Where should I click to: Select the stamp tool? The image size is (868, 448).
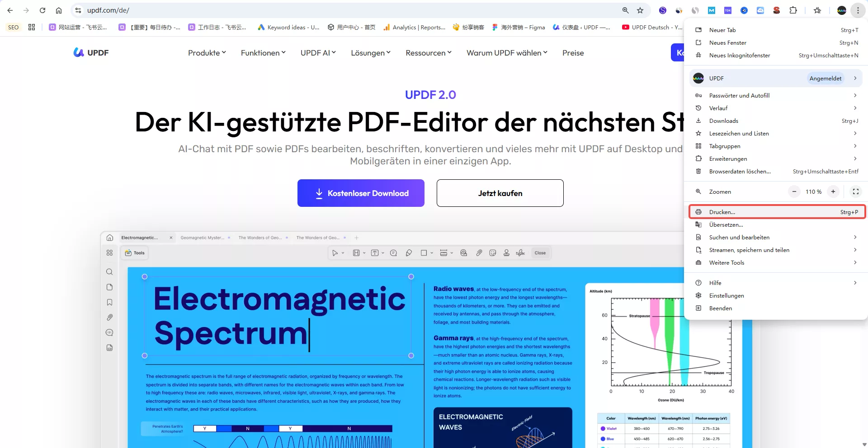[x=506, y=253]
